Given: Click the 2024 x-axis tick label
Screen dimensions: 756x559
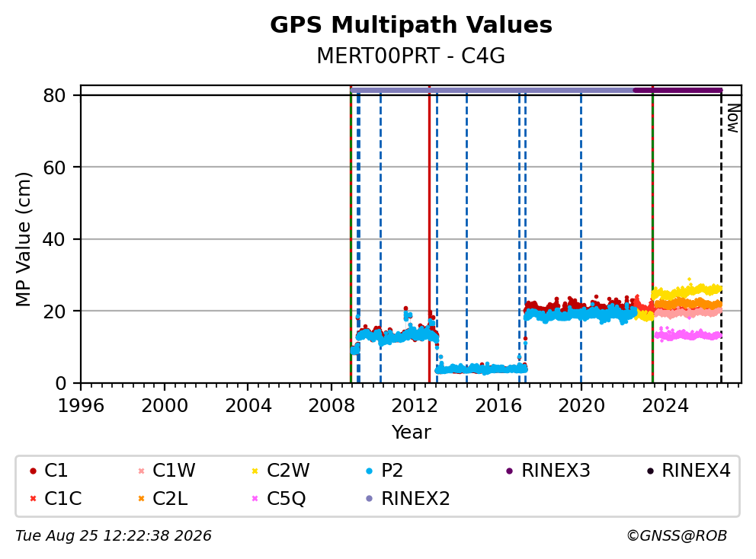Looking at the screenshot, I should point(665,406).
